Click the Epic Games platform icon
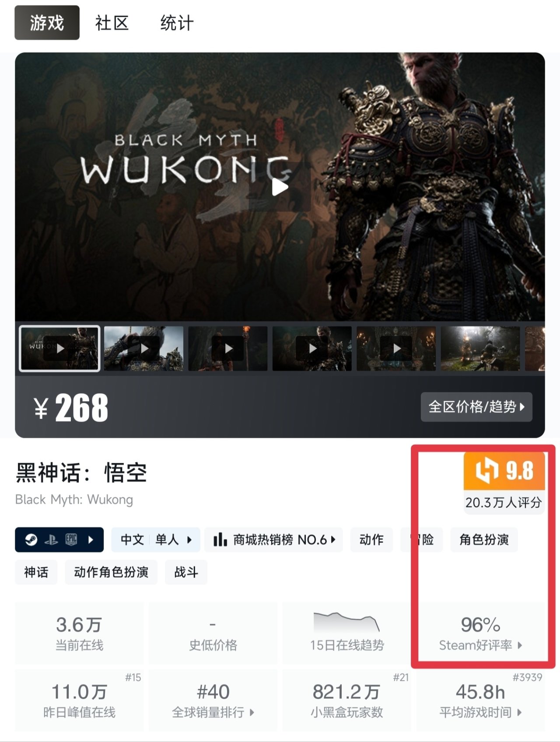Image resolution: width=560 pixels, height=742 pixels. pos(71,540)
